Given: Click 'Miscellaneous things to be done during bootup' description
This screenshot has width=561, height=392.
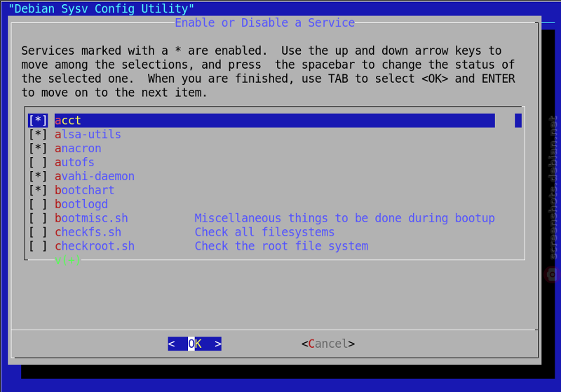Looking at the screenshot, I should [x=344, y=218].
